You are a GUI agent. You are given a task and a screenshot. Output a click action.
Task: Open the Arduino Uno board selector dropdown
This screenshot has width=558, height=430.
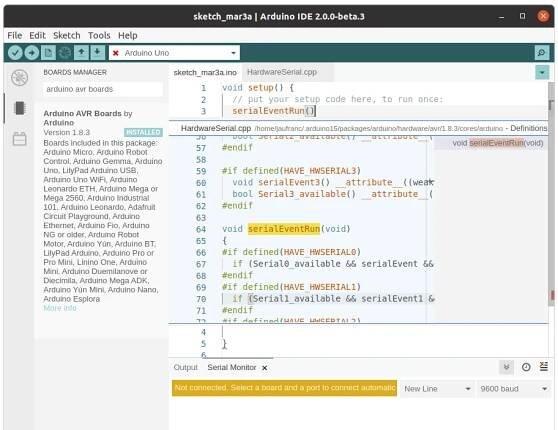(174, 53)
